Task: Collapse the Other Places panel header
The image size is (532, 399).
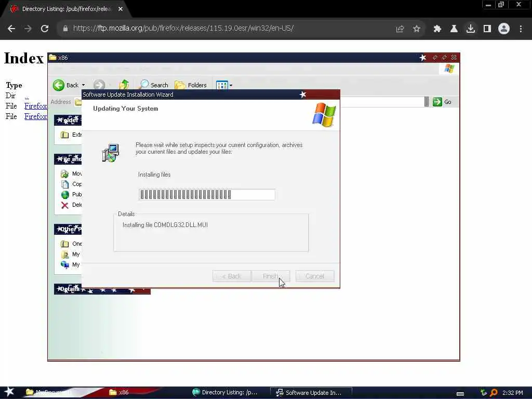Action: coord(68,229)
